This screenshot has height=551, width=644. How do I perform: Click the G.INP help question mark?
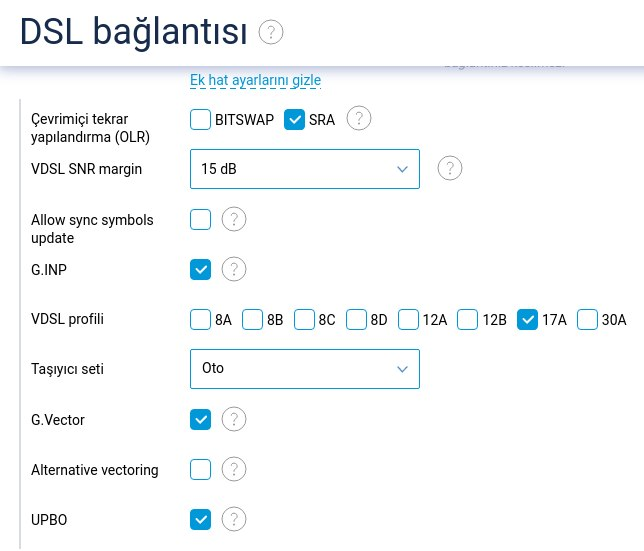pyautogui.click(x=234, y=269)
